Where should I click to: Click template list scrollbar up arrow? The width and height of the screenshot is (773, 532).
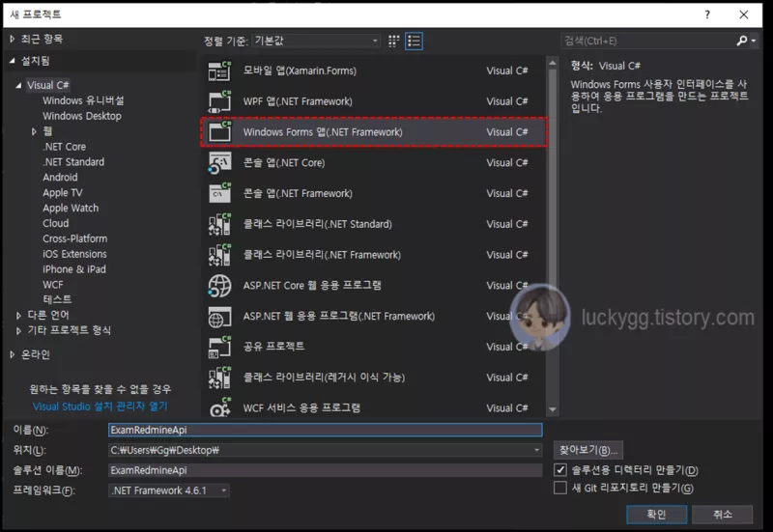[x=552, y=63]
